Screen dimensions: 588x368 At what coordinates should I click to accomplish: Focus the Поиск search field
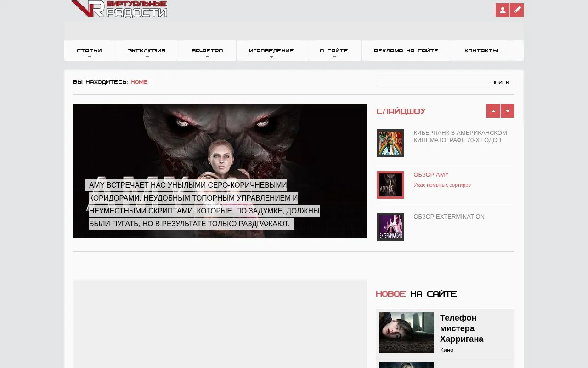point(446,82)
